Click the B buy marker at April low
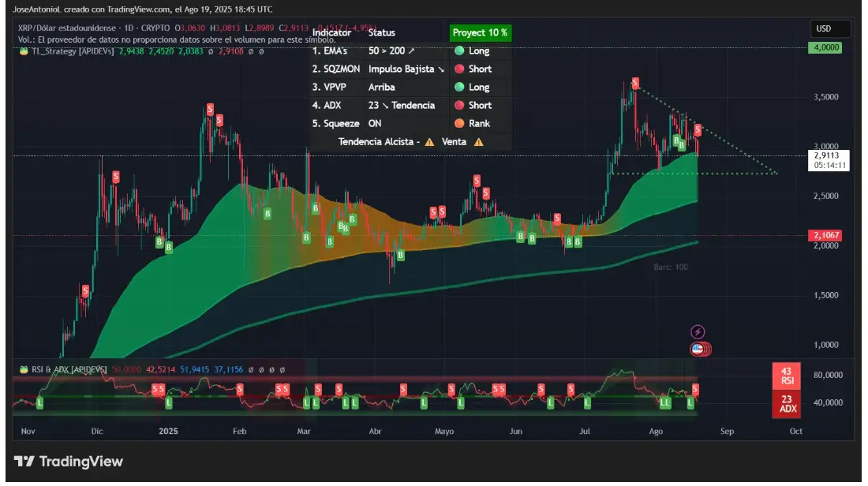Image resolution: width=868 pixels, height=486 pixels. [x=400, y=255]
